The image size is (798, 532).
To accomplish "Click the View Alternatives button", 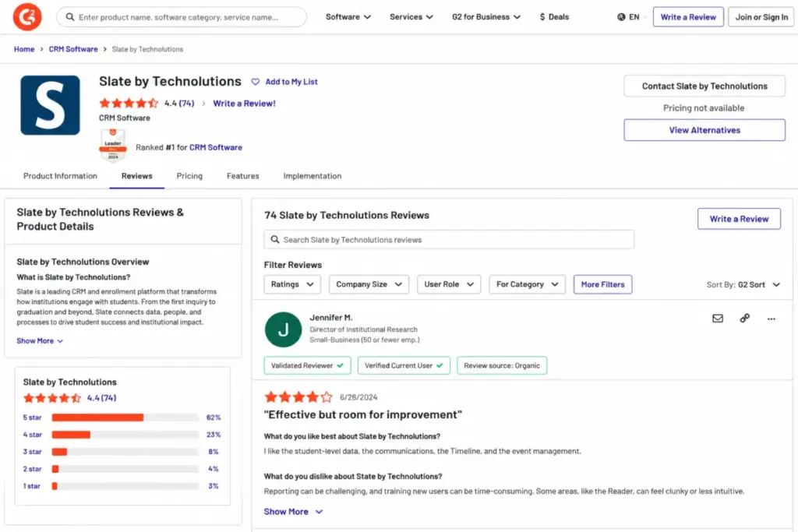I will [704, 130].
